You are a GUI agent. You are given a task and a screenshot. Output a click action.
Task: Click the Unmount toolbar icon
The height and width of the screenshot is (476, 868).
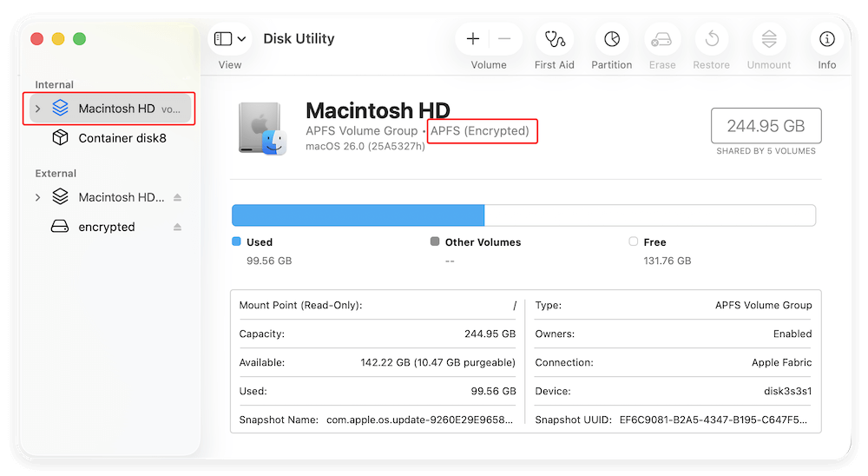click(x=769, y=39)
